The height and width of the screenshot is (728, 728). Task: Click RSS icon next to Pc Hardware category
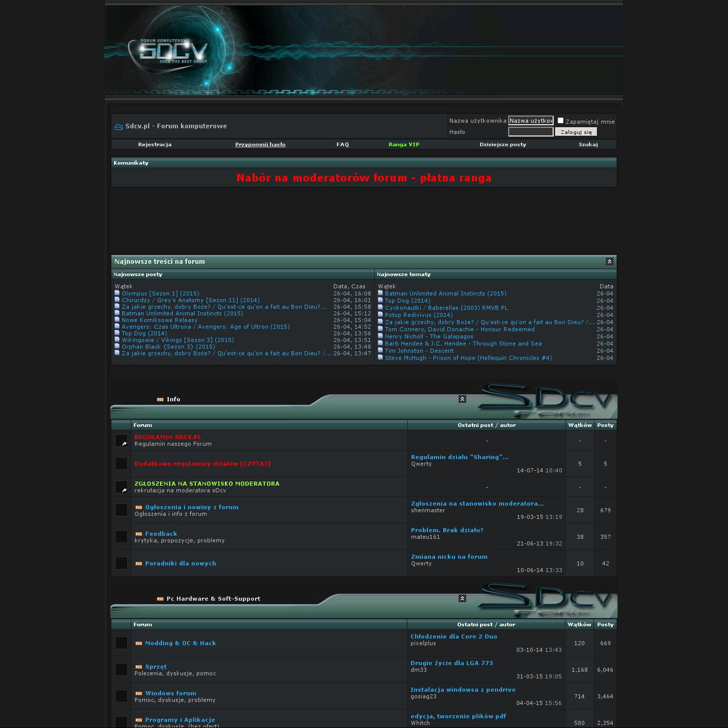coord(160,599)
